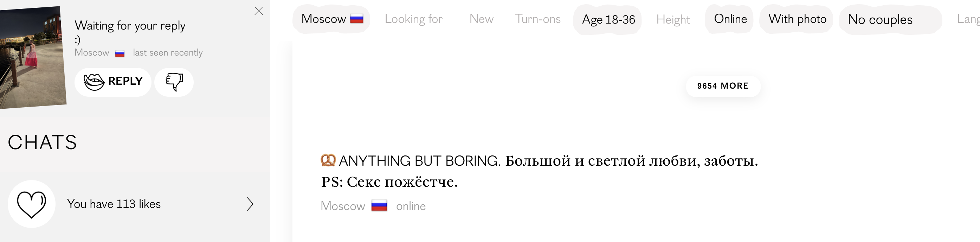Click the Russian flag in Moscow filter
This screenshot has width=980, height=242.
[357, 19]
